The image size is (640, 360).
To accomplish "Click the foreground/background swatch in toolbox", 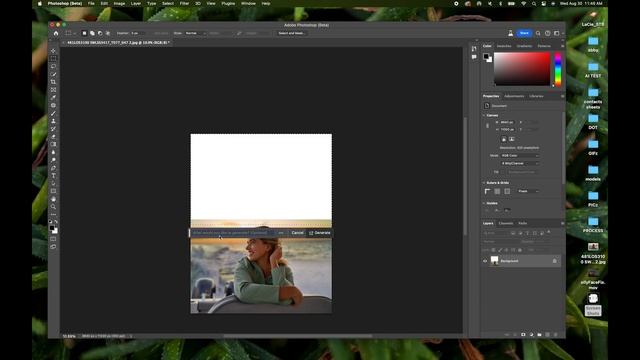I will 53,230.
